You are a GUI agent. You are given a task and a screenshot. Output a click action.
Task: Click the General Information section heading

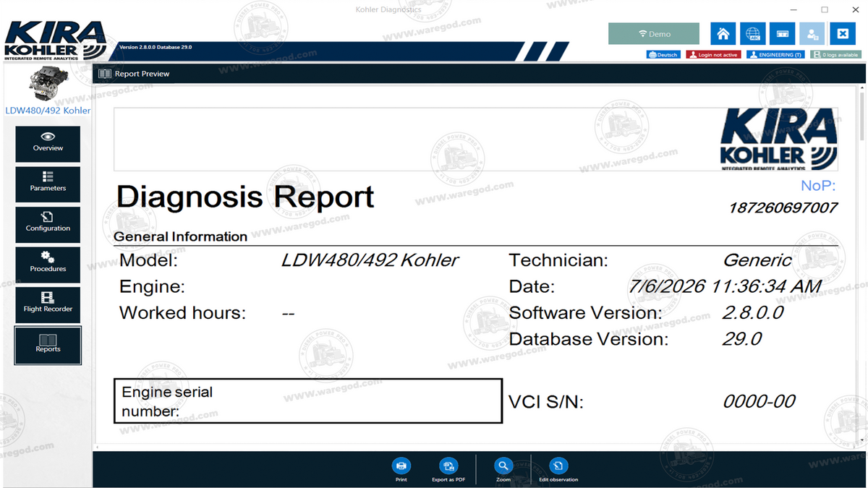pyautogui.click(x=180, y=236)
